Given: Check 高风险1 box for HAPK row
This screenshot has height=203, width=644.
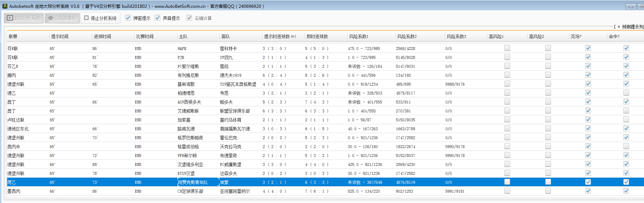Looking at the screenshot, I should tap(507, 48).
